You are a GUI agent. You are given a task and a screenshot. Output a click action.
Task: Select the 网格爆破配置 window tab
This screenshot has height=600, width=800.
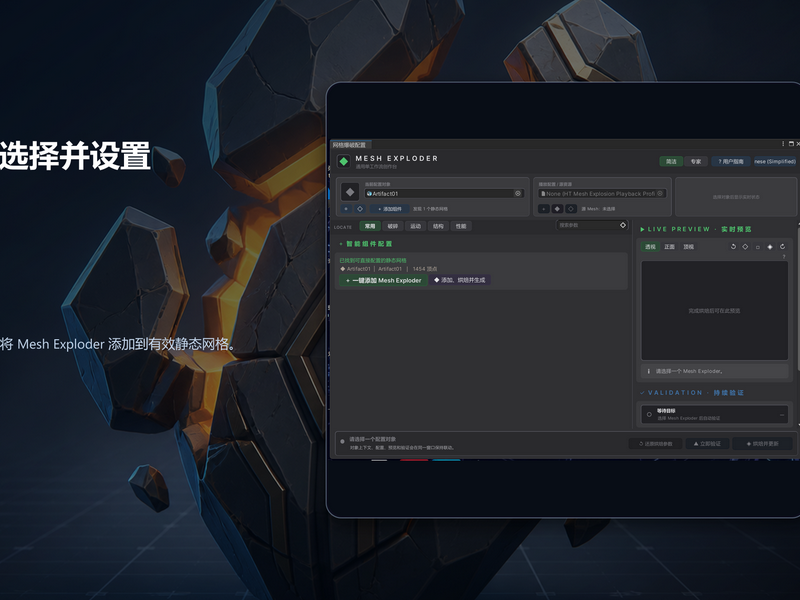(x=350, y=145)
